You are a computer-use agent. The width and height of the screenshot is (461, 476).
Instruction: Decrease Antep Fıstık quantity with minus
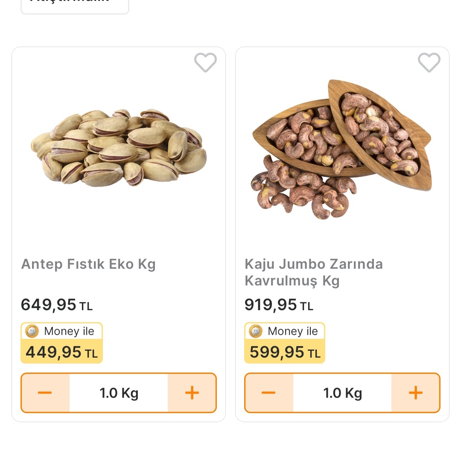coord(45,393)
